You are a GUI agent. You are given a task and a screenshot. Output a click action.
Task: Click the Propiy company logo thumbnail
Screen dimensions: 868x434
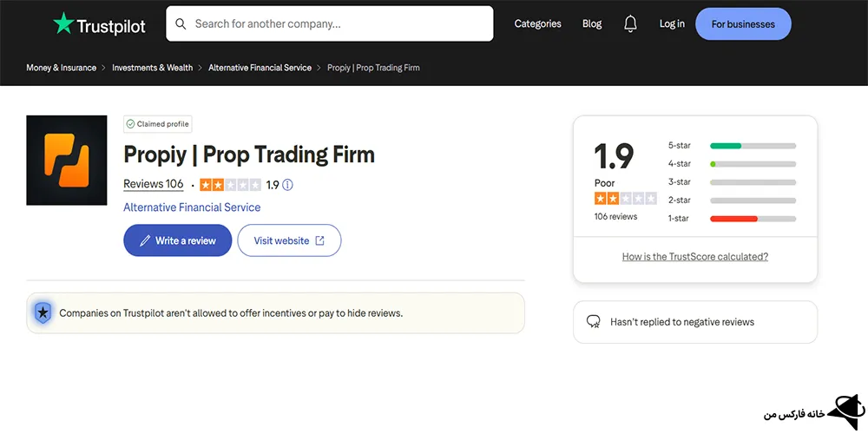point(67,161)
